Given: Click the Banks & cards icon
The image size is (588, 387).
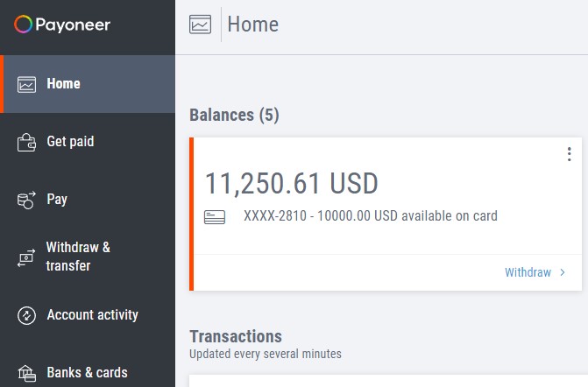Looking at the screenshot, I should tap(26, 373).
